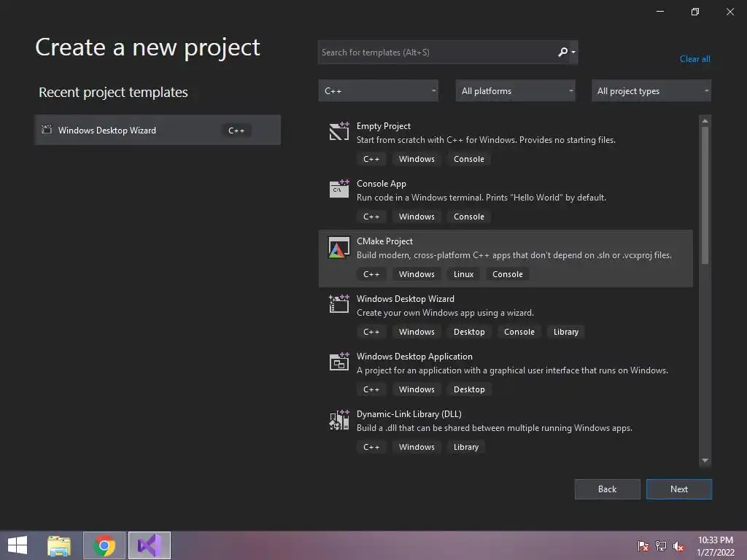Click the Library tag under Windows Desktop Wizard
This screenshot has height=560, width=747.
[566, 332]
